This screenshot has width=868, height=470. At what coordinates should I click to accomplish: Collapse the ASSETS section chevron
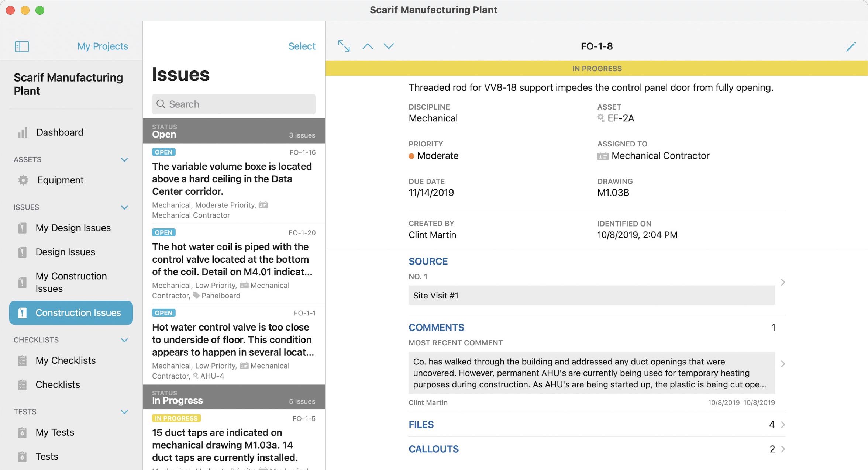coord(124,160)
